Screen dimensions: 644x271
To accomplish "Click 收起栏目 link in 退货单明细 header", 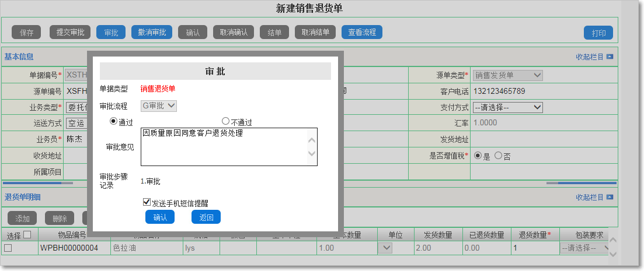I will point(590,197).
